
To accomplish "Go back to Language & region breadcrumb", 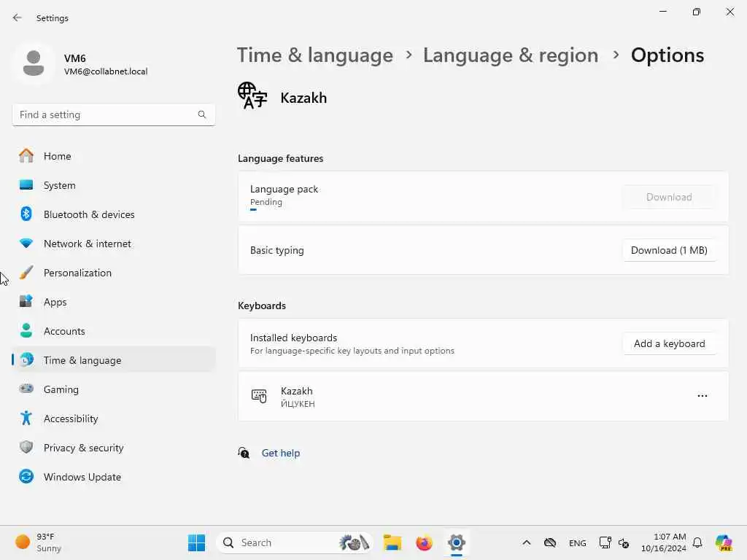I will 511,55.
